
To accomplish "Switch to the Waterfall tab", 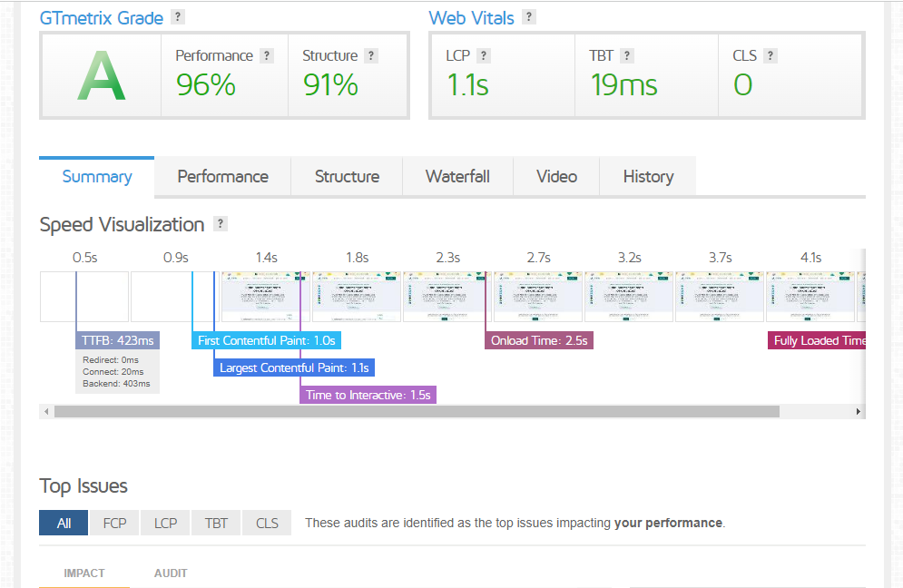I will pyautogui.click(x=457, y=177).
